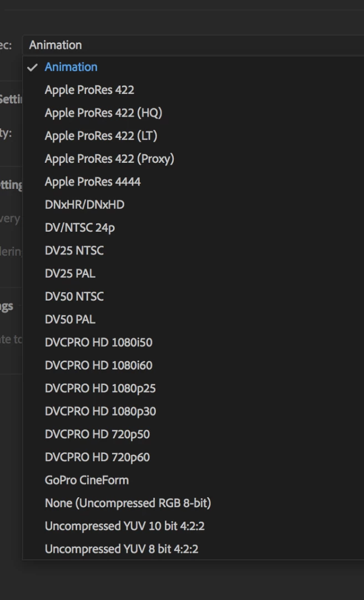The height and width of the screenshot is (600, 364).
Task: Select DV25 PAL codec
Action: 193,273
